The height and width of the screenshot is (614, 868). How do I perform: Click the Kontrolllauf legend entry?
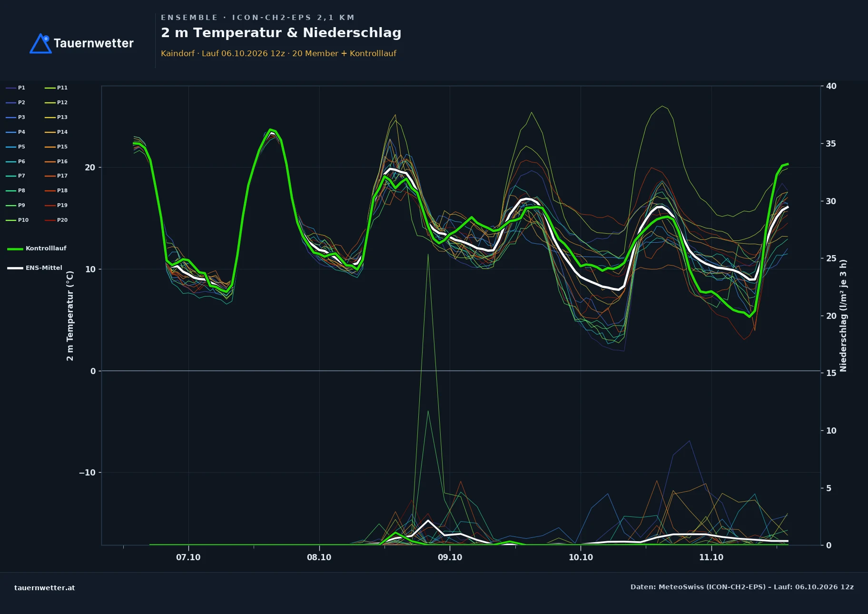(x=37, y=248)
